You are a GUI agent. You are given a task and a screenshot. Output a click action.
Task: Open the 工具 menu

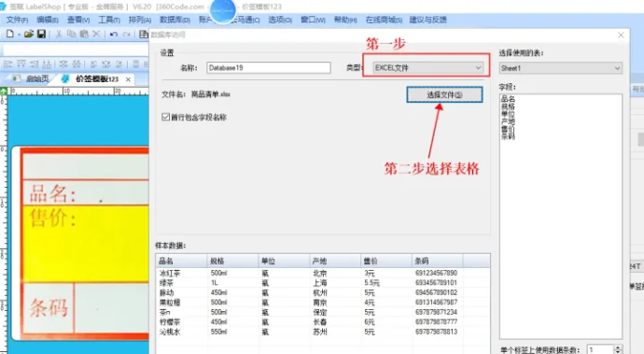(109, 20)
